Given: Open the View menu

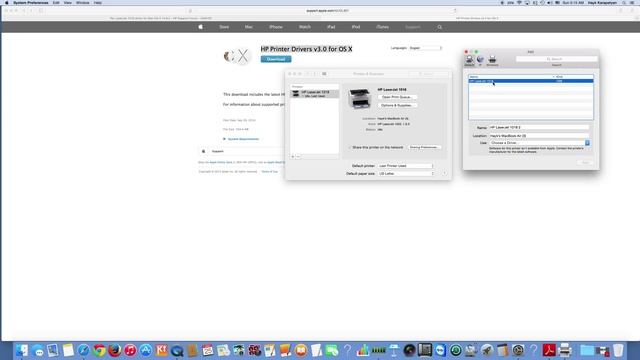Looking at the screenshot, I should (x=68, y=3).
